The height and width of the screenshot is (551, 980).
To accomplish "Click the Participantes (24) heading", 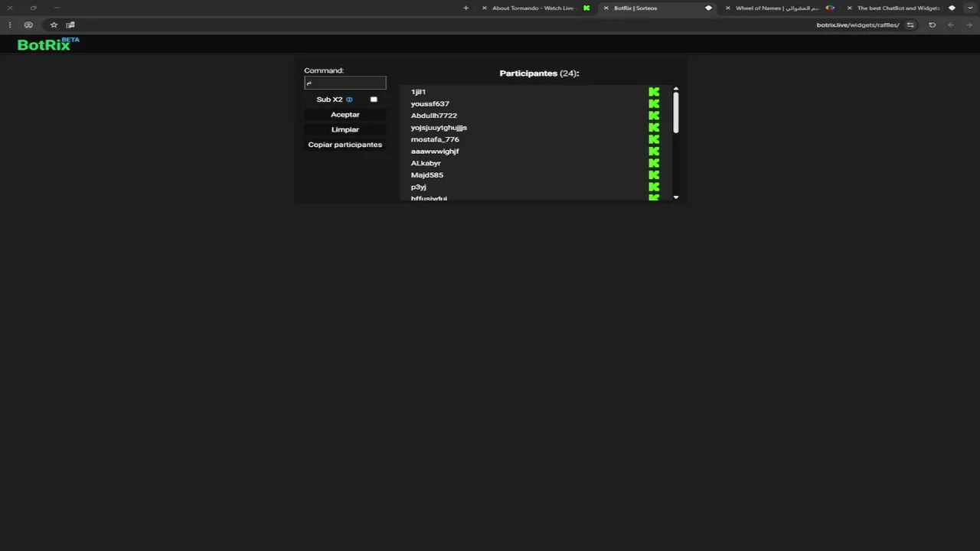I will [539, 73].
